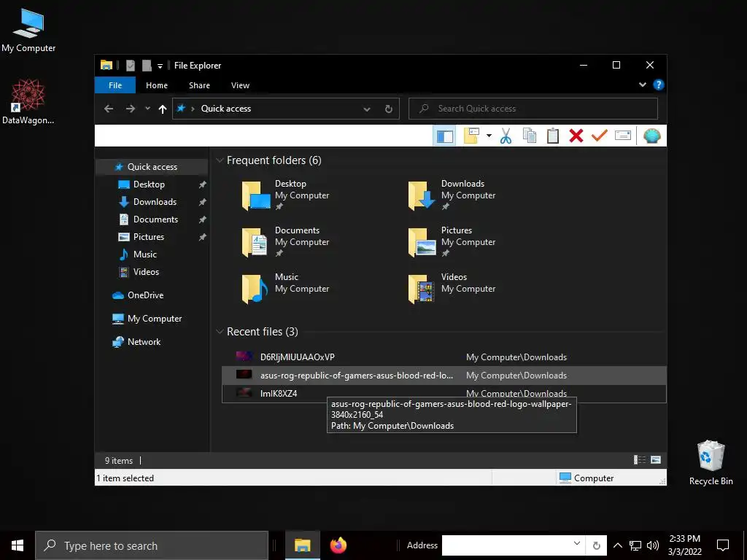Screen dimensions: 747x560
Task: Select the Downloads frequent folder icon
Action: [422, 195]
